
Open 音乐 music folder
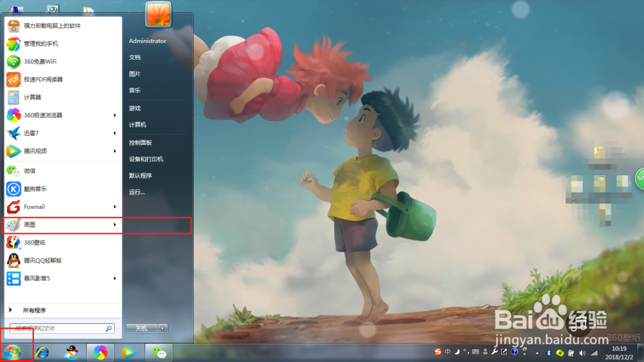(x=135, y=90)
